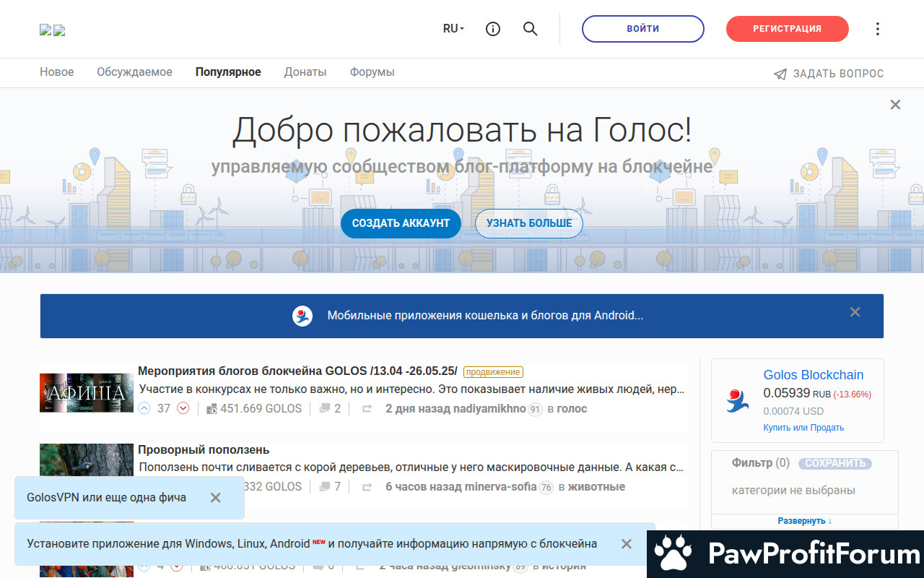The image size is (924, 578).
Task: Click the paper plane ЗАДАТЬ ВОПРОС icon
Action: click(780, 74)
